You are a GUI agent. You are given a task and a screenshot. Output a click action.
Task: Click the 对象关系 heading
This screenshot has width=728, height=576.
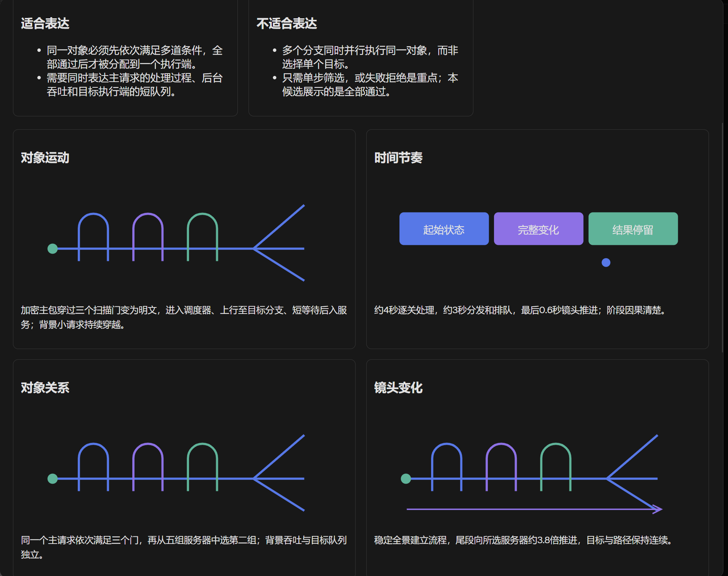click(45, 388)
